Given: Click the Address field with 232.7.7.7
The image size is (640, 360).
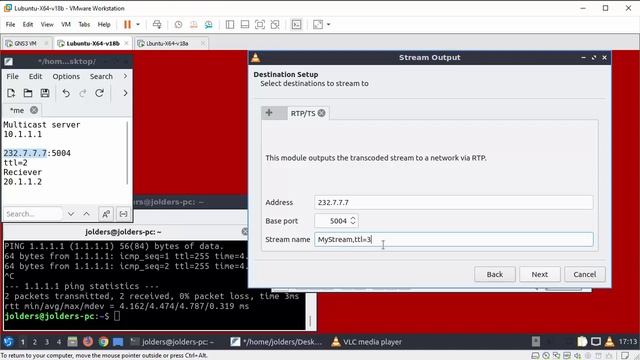Looking at the screenshot, I should (x=453, y=202).
